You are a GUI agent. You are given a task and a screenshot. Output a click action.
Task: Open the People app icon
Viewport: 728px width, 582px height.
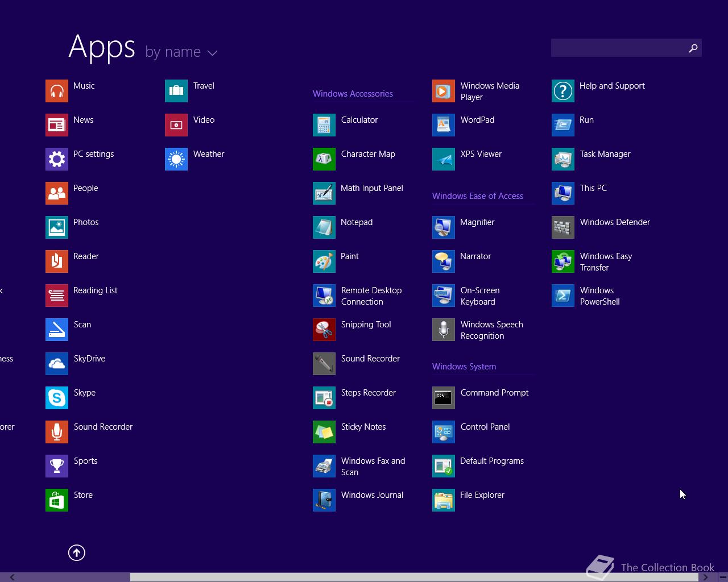(57, 193)
